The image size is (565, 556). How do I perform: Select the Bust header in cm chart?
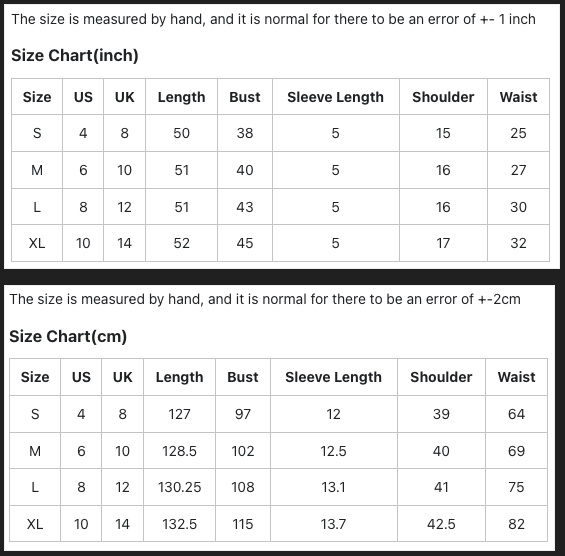(243, 377)
